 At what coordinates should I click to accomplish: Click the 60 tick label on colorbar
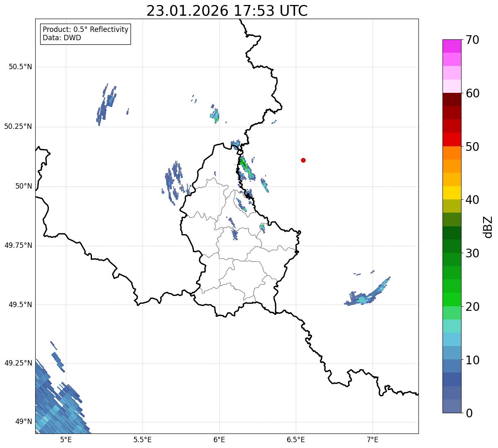[472, 93]
